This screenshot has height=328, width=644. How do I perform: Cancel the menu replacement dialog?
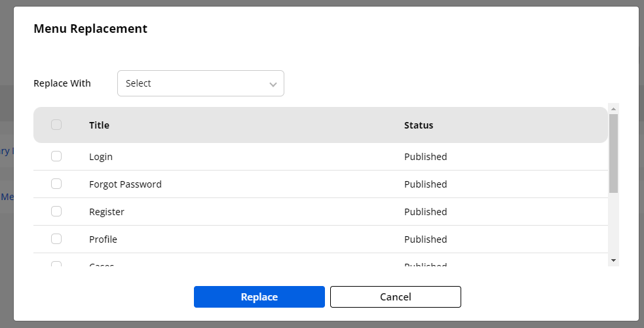pyautogui.click(x=395, y=297)
